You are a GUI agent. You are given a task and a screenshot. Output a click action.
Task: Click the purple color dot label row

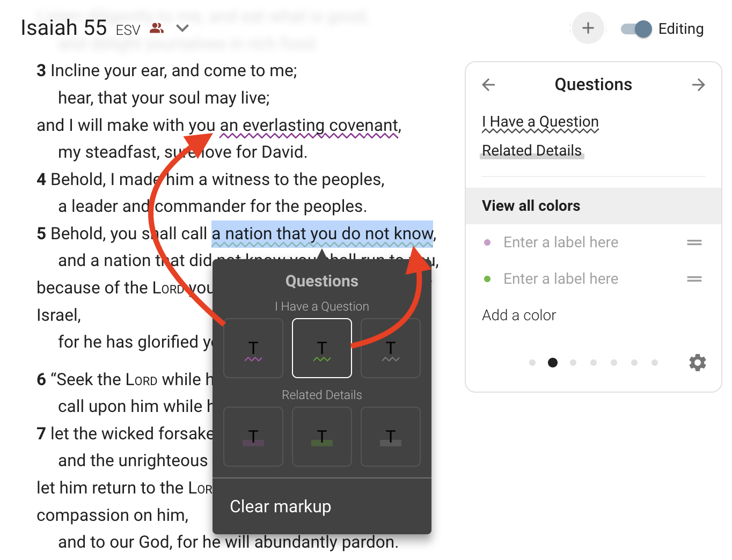tap(594, 242)
